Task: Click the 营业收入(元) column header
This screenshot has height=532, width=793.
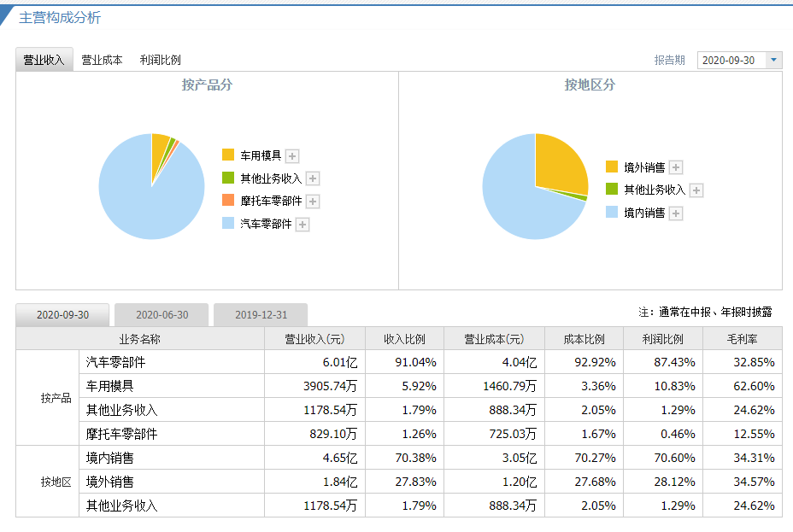Action: [x=314, y=339]
